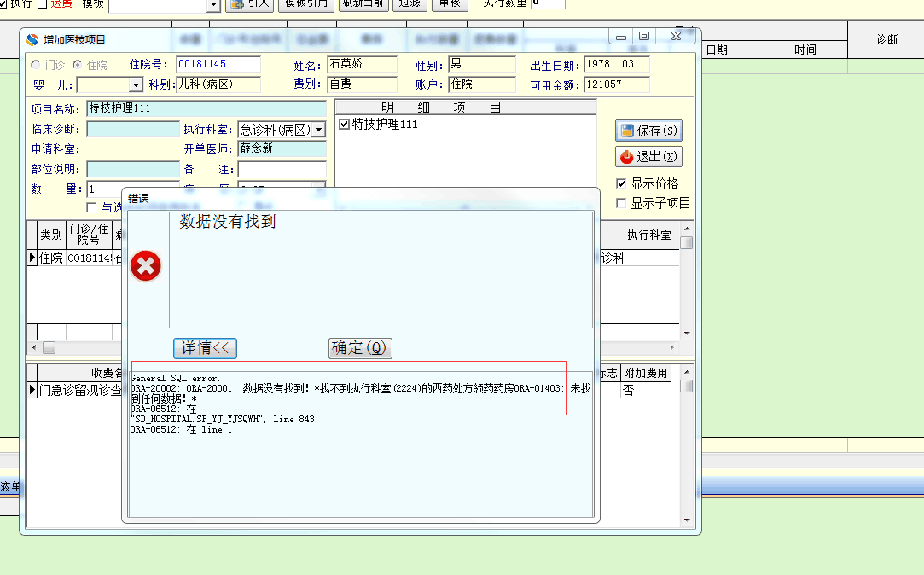Minimize the 增加医技项目 window
This screenshot has width=924, height=575.
coord(621,37)
